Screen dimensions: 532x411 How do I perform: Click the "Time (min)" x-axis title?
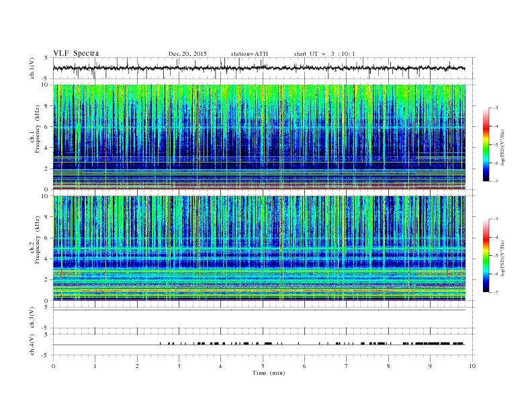(269, 373)
